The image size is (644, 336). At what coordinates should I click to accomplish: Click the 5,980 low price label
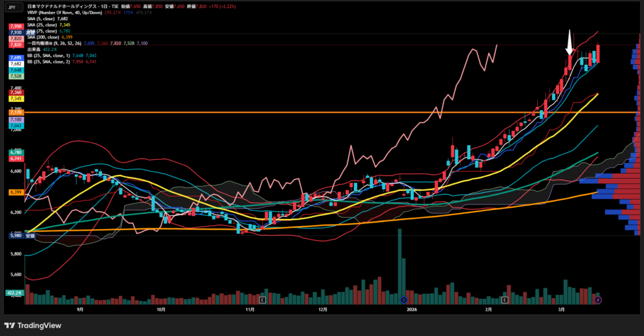[x=16, y=235]
